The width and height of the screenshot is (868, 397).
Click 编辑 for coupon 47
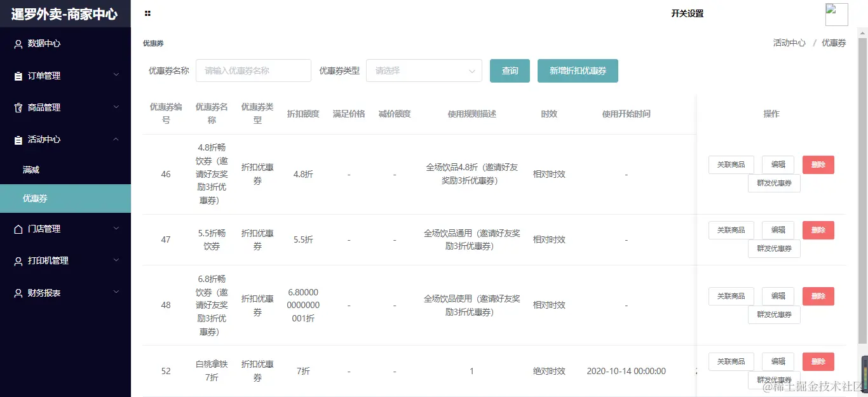pyautogui.click(x=778, y=230)
